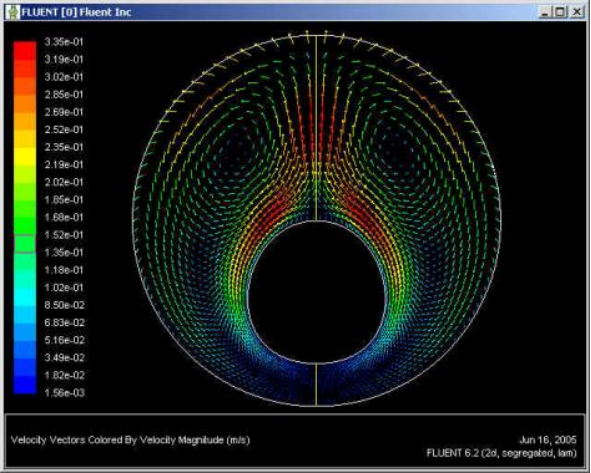This screenshot has width=591, height=473.
Task: Choose the orange legend swatch beside 2.69e-01
Action: [25, 104]
